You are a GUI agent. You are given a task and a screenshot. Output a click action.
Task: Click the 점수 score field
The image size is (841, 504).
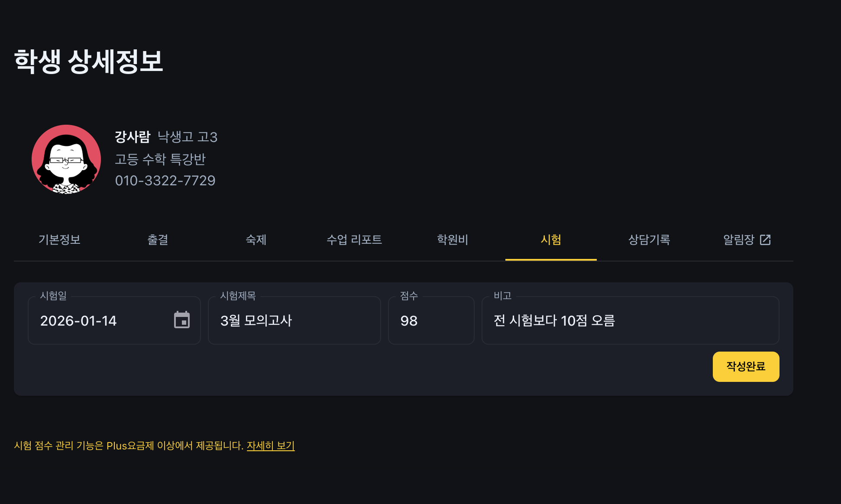coord(431,321)
